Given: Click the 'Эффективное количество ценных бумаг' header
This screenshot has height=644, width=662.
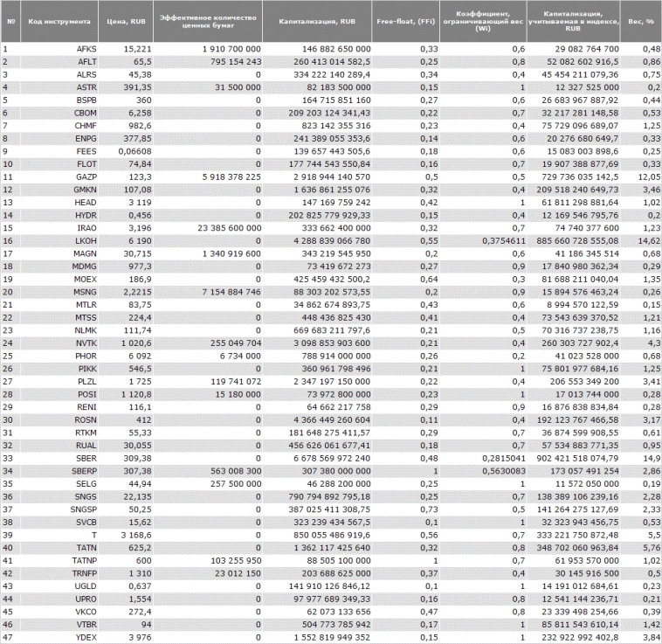Looking at the screenshot, I should 208,21.
